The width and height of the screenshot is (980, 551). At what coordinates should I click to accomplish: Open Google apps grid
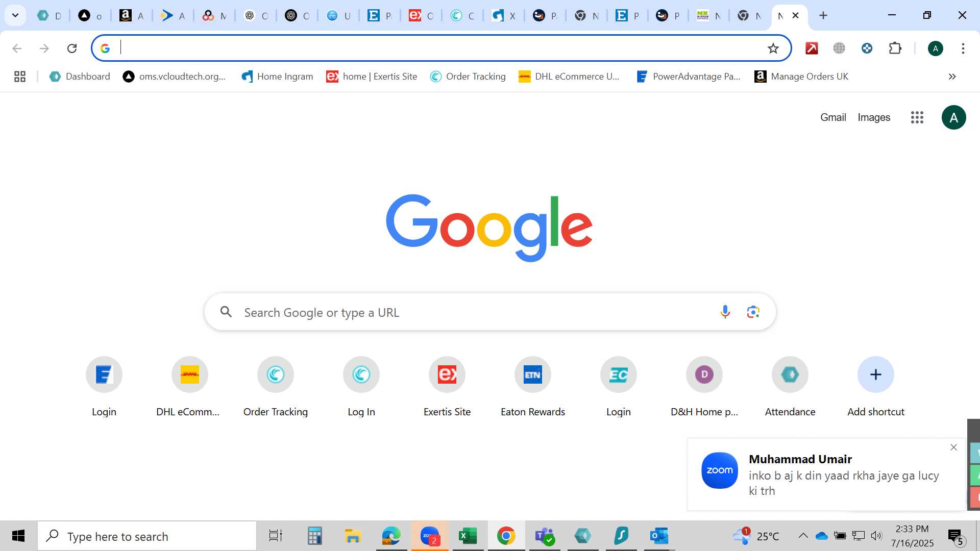coord(917,117)
